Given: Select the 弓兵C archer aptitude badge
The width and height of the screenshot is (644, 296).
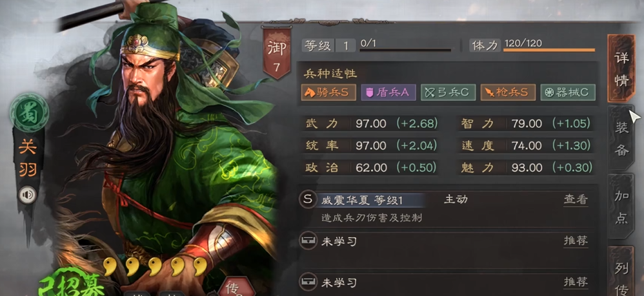Looking at the screenshot, I should coord(448,92).
